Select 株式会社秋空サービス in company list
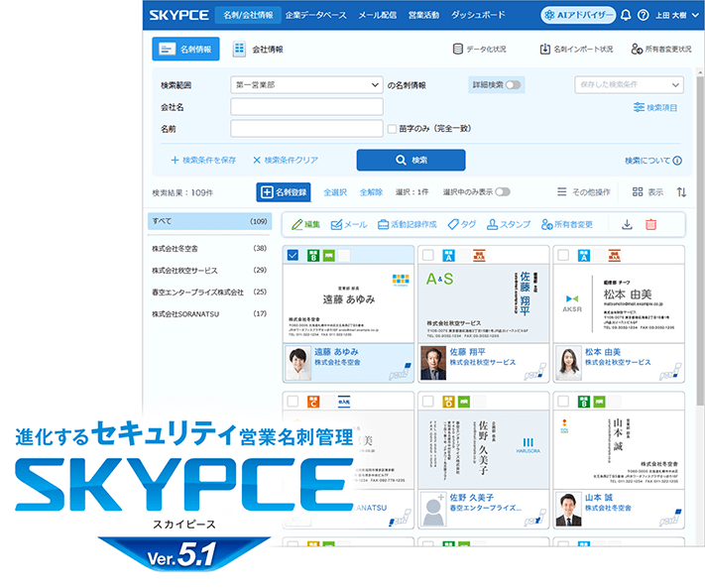This screenshot has height=588, width=705. pos(209,270)
